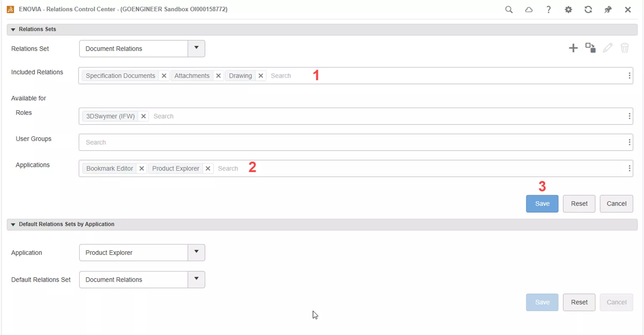Select the Product Explorer tag label
The image size is (644, 335).
click(x=176, y=169)
